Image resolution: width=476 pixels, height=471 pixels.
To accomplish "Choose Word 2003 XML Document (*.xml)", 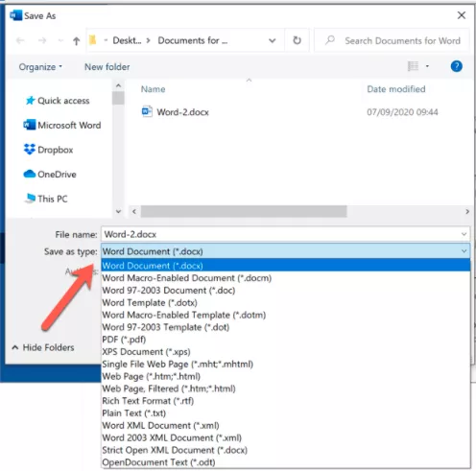I will pos(286,437).
